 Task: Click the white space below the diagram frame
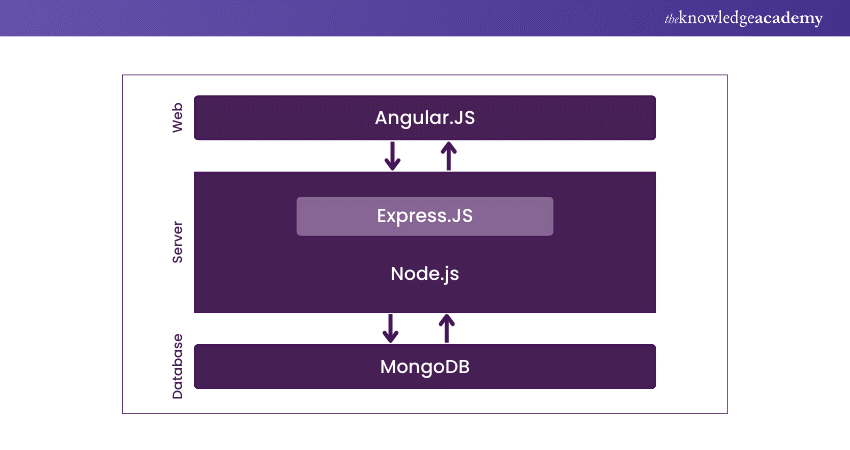425,432
